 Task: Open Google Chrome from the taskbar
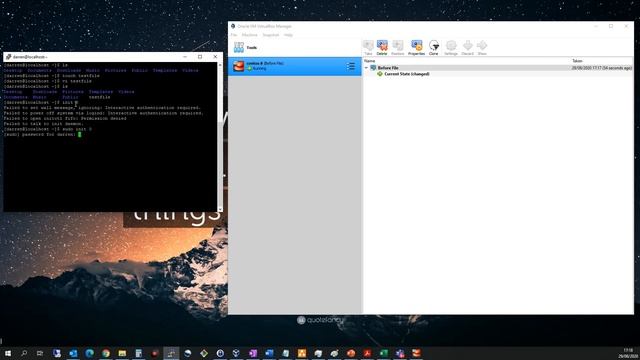tap(106, 353)
